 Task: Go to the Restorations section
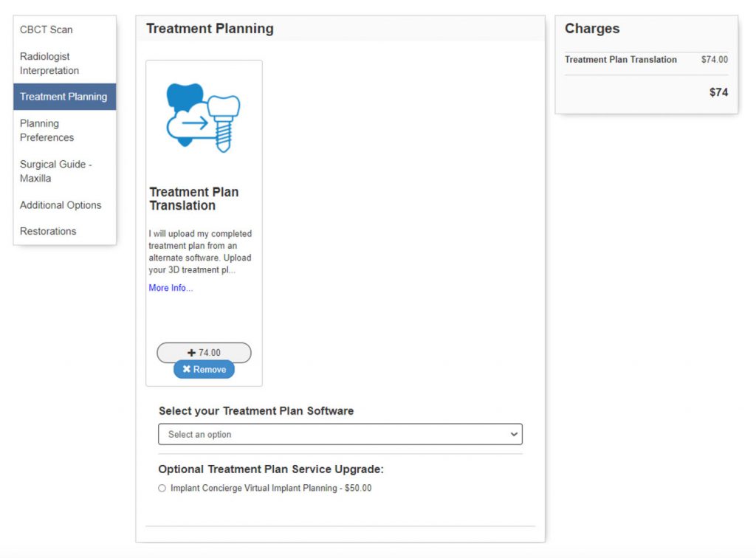pos(48,231)
